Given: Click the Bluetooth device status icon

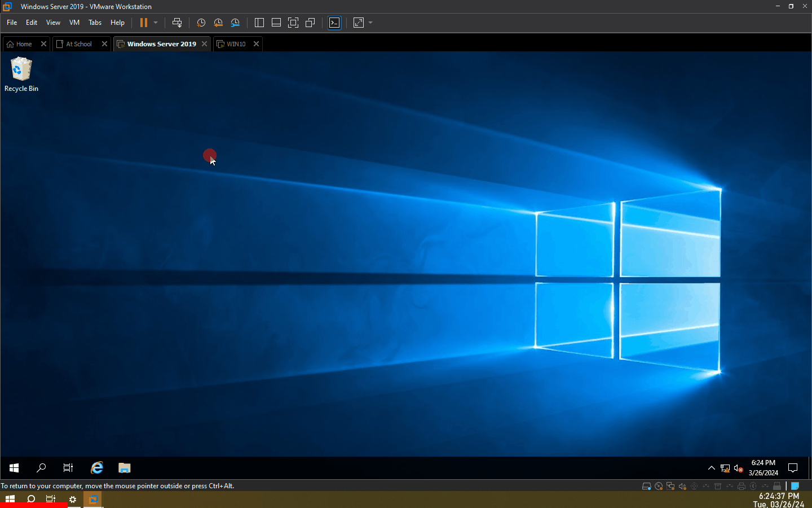Looking at the screenshot, I should point(753,486).
